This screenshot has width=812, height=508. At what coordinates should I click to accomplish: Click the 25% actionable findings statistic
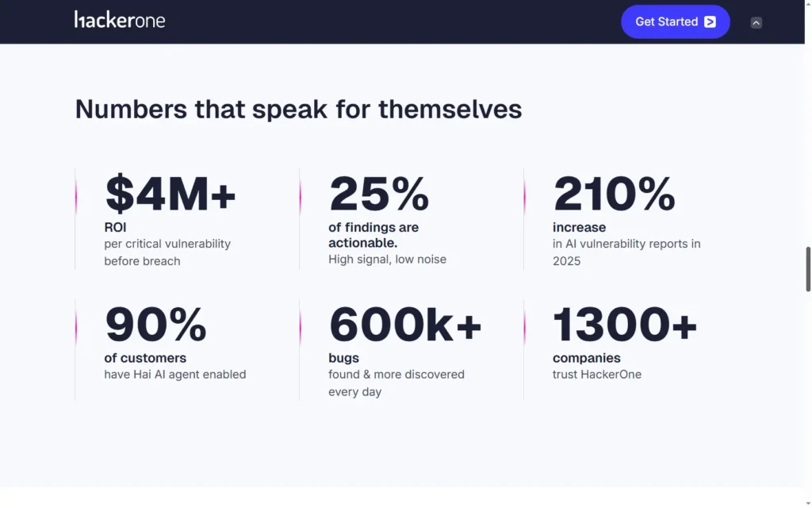click(378, 194)
